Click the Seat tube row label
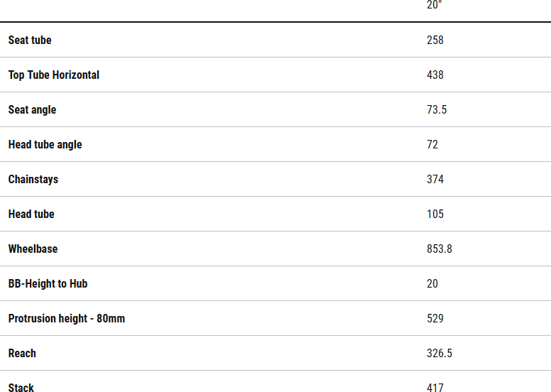 [30, 40]
